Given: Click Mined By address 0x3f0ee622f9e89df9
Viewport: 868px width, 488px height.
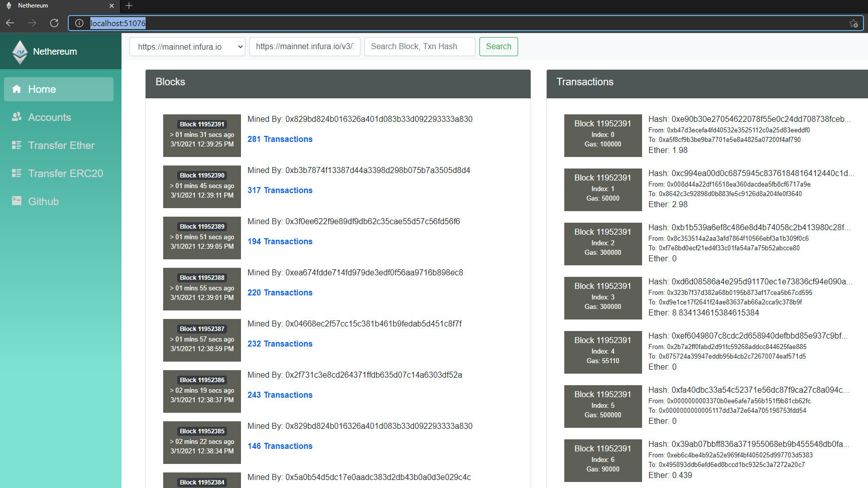Looking at the screenshot, I should click(x=373, y=222).
